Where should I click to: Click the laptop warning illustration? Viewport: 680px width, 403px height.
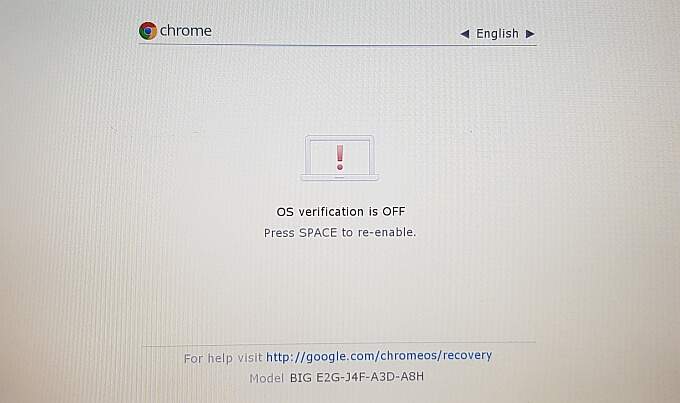(340, 158)
